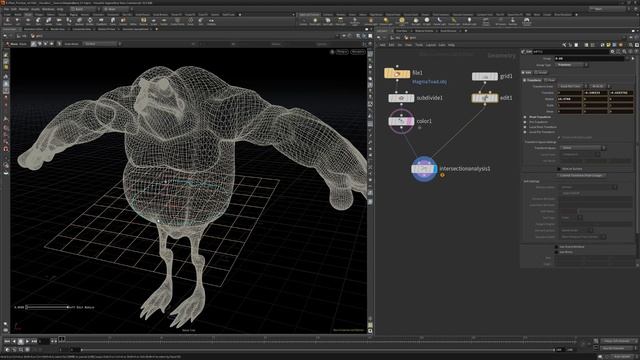Create an Area Light from the shelf

pos(340,21)
